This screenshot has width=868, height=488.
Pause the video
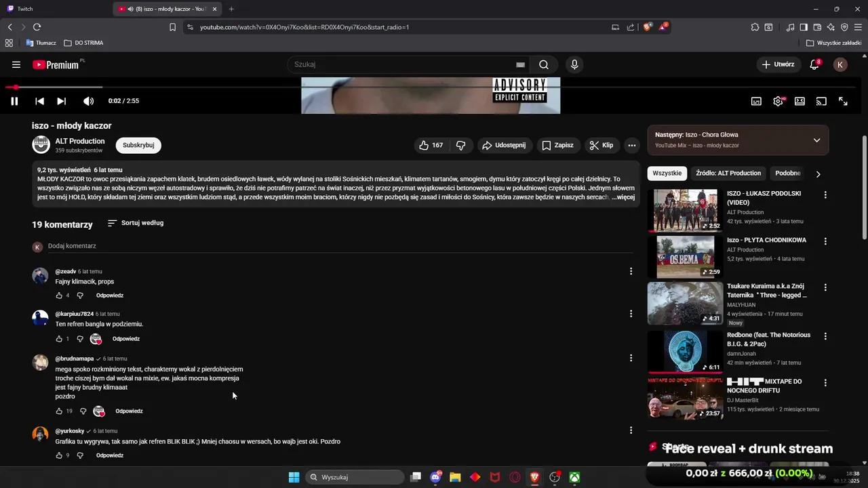14,101
